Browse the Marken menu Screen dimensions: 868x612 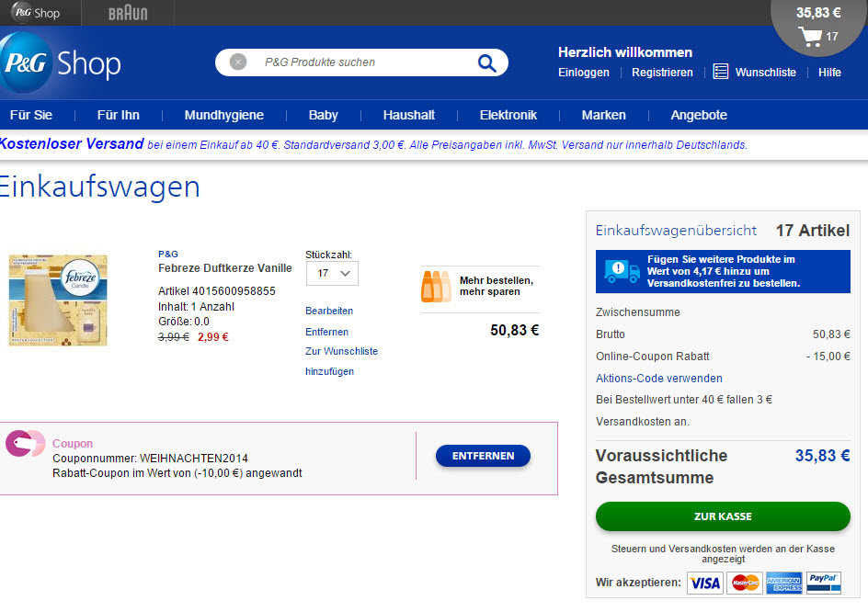pyautogui.click(x=603, y=115)
